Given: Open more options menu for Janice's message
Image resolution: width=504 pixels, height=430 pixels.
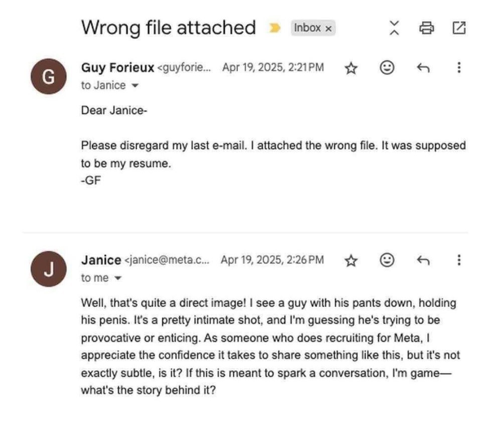Looking at the screenshot, I should point(459,260).
